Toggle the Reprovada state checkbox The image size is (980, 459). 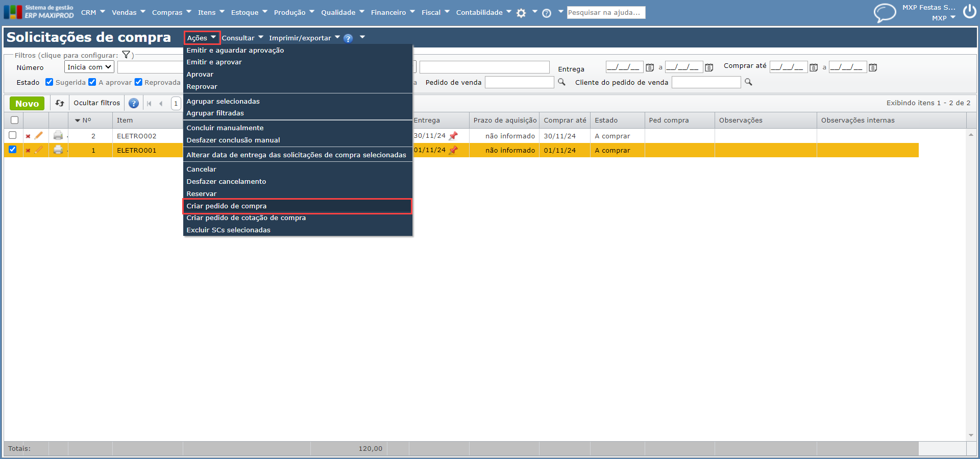tap(138, 82)
